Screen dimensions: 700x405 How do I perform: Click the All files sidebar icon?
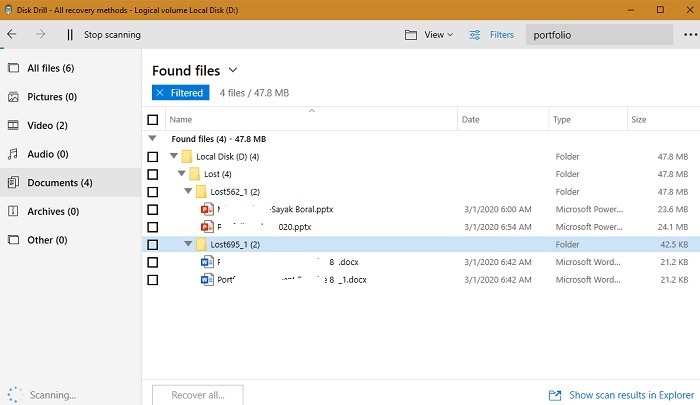[13, 68]
